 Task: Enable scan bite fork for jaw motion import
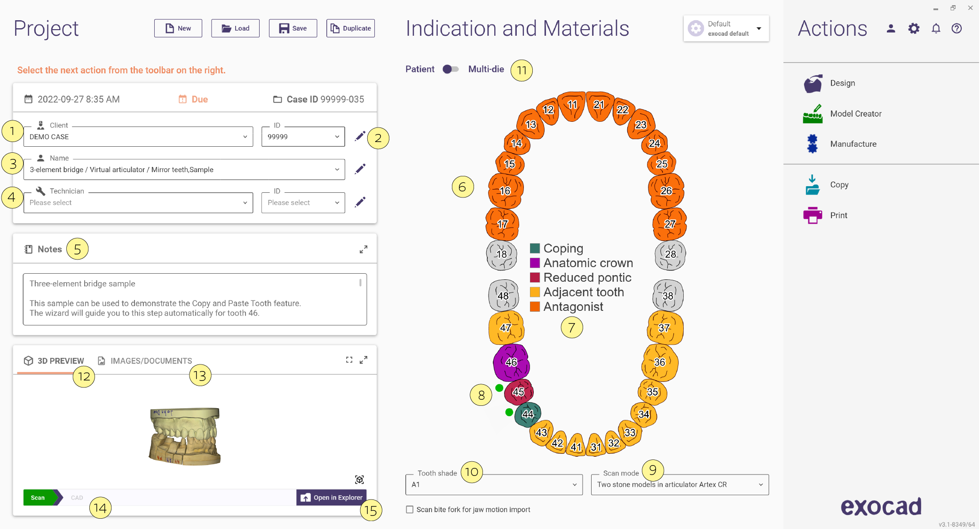[410, 509]
